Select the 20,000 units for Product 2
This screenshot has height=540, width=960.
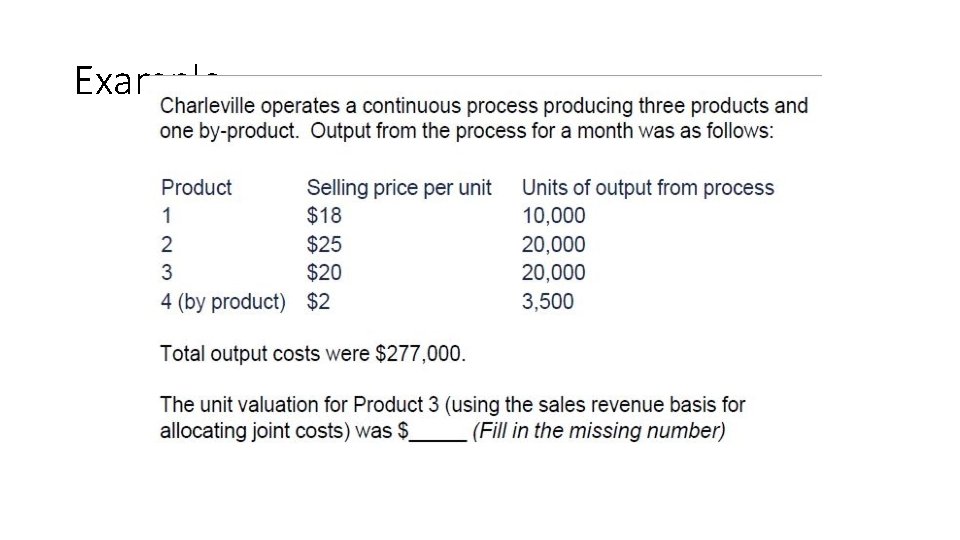(554, 244)
